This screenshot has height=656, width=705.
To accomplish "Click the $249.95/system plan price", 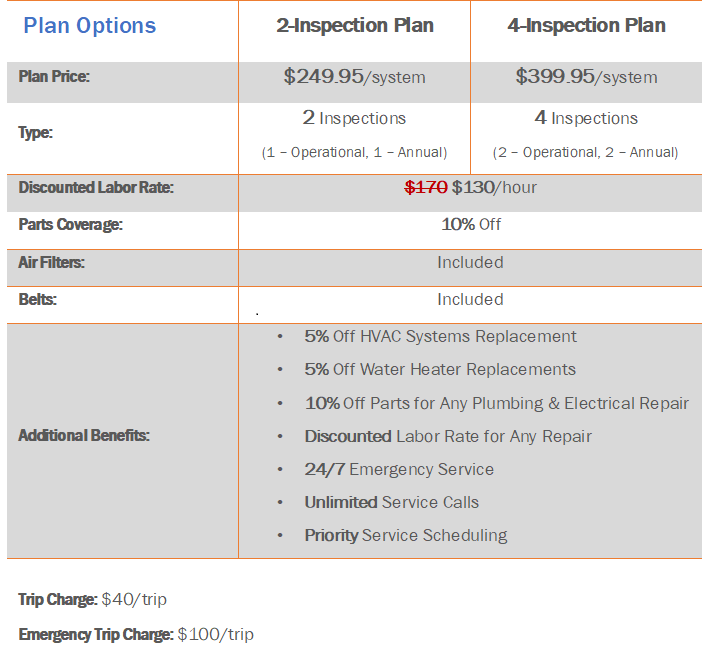I will (354, 76).
